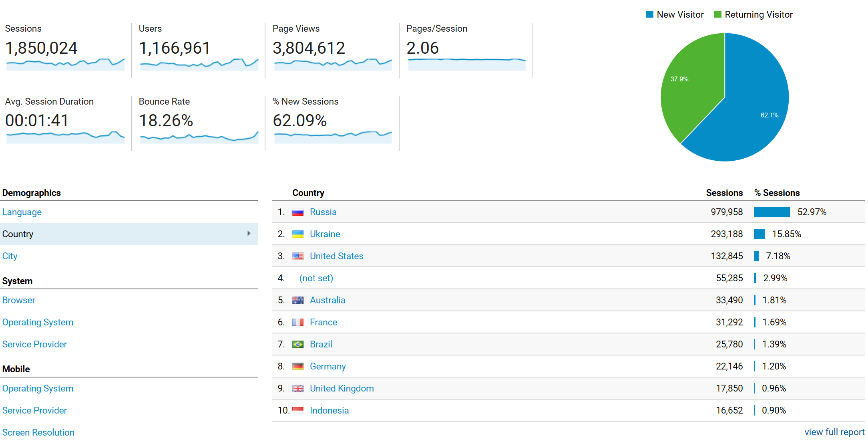Open the Screen Resolution report
This screenshot has width=868, height=446.
coord(38,432)
